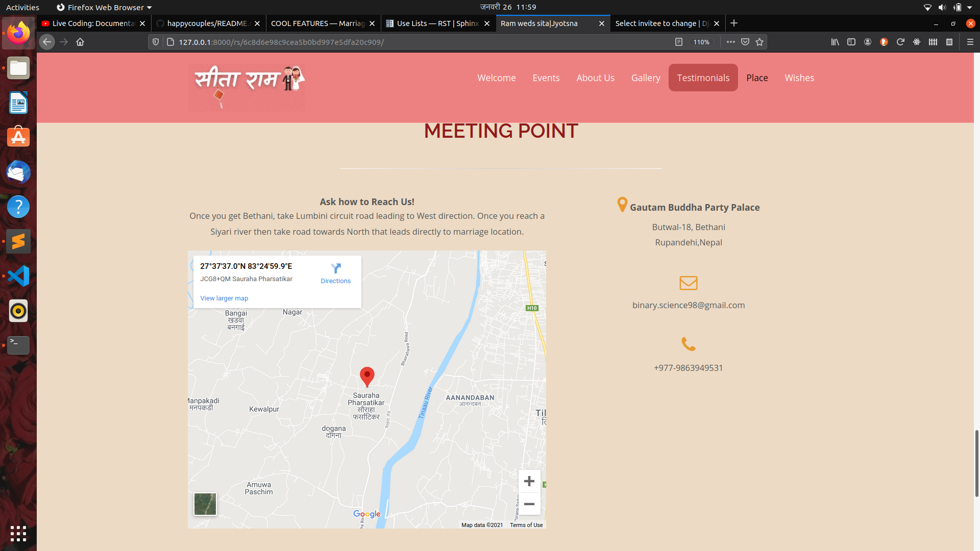Open Activities overview in top bar

pyautogui.click(x=22, y=7)
